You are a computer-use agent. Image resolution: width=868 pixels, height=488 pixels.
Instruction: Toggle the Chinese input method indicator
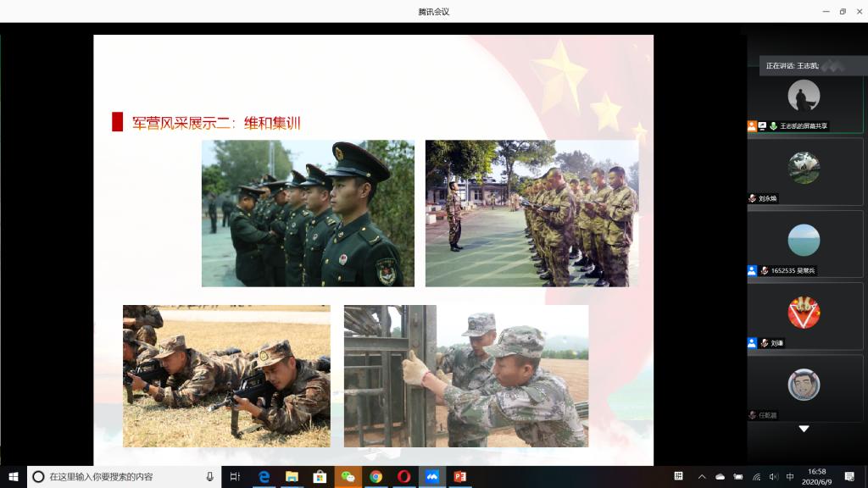790,477
